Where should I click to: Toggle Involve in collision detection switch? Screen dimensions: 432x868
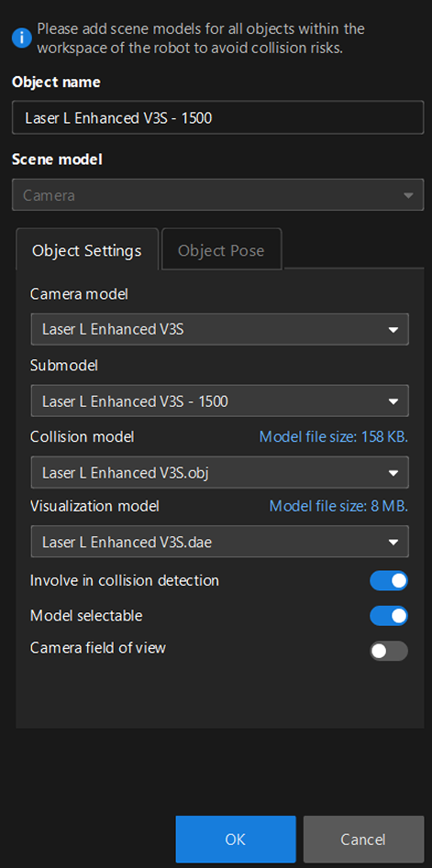coord(389,581)
